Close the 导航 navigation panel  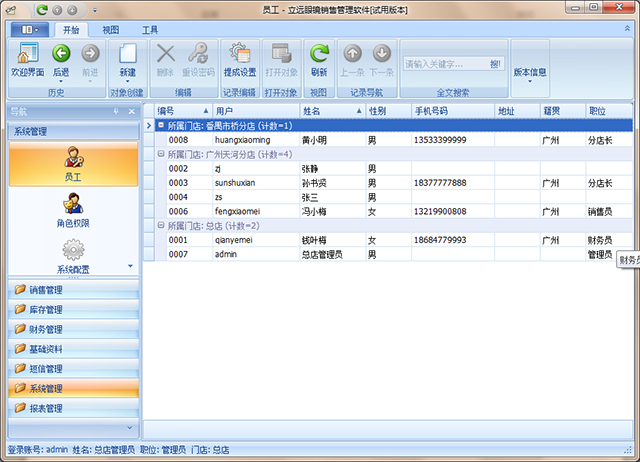click(130, 111)
